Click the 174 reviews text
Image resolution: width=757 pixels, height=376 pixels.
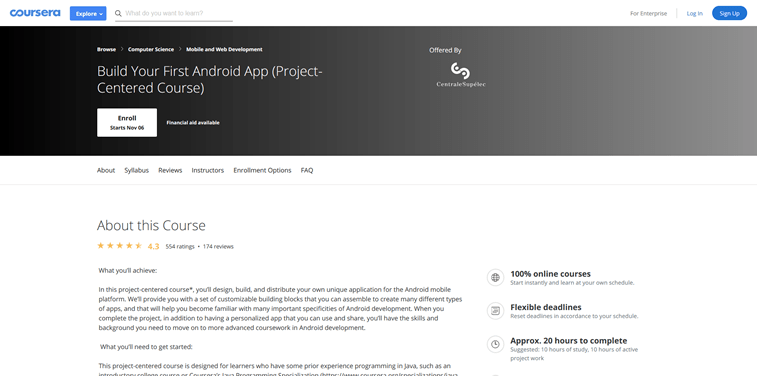coord(218,246)
